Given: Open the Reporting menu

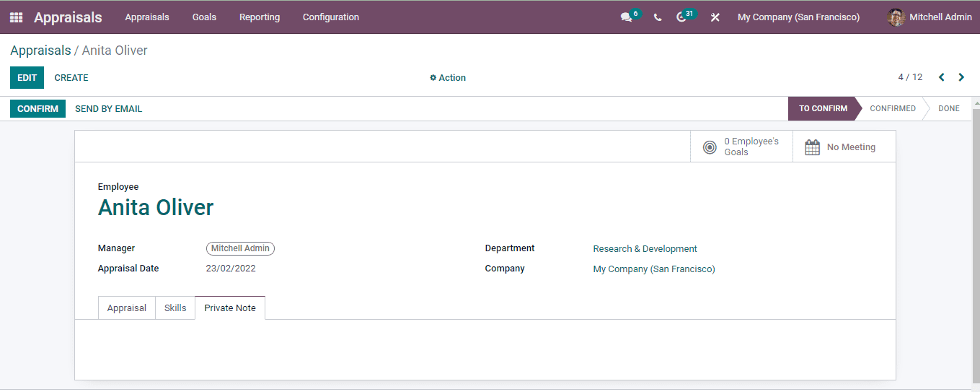Looking at the screenshot, I should 260,17.
